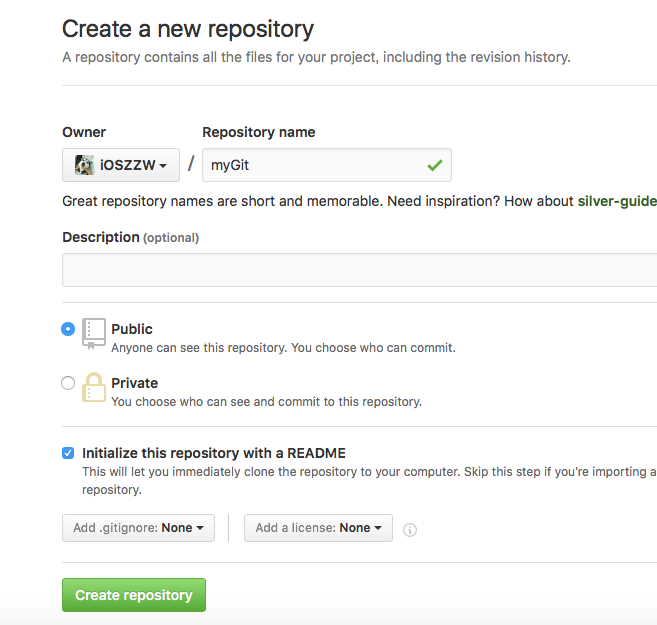This screenshot has width=657, height=625.
Task: Select the Private radio button
Action: tap(68, 383)
